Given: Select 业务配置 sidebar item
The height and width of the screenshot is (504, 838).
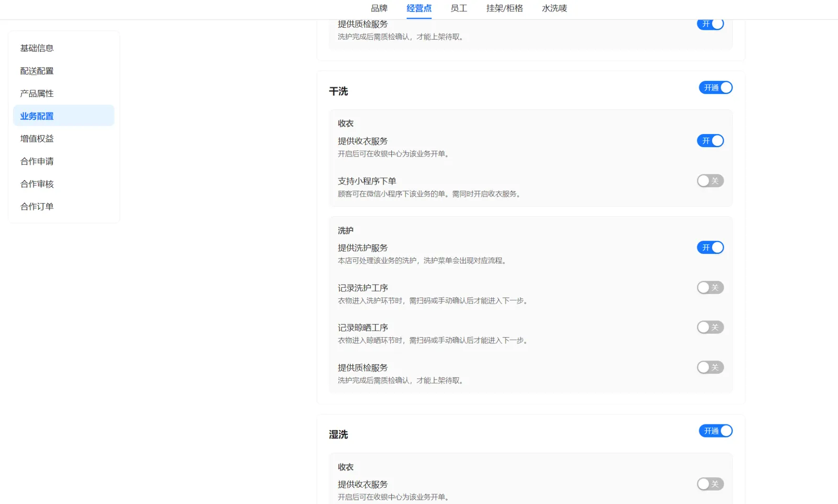Looking at the screenshot, I should 63,116.
